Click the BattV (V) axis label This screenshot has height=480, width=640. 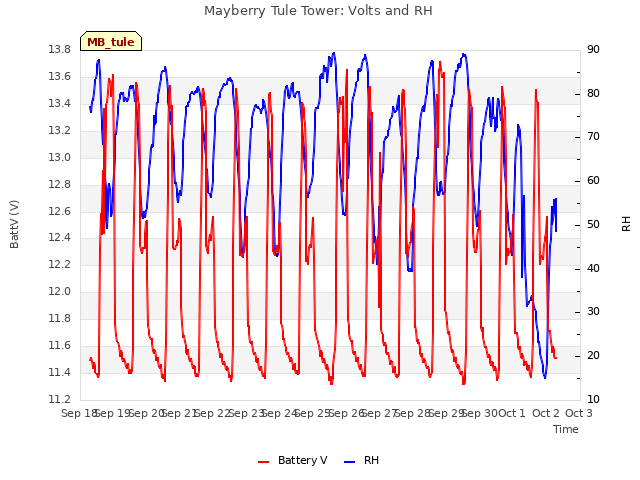(14, 224)
